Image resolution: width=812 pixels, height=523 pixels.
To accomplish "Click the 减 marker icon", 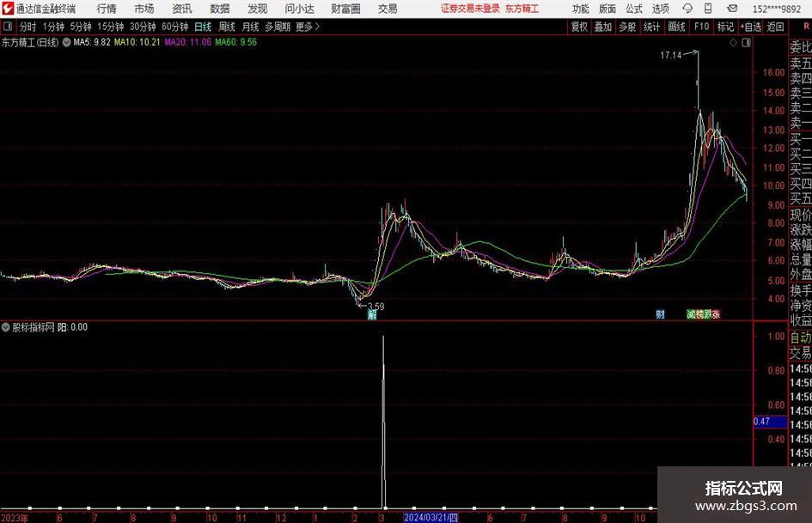I will [x=691, y=314].
